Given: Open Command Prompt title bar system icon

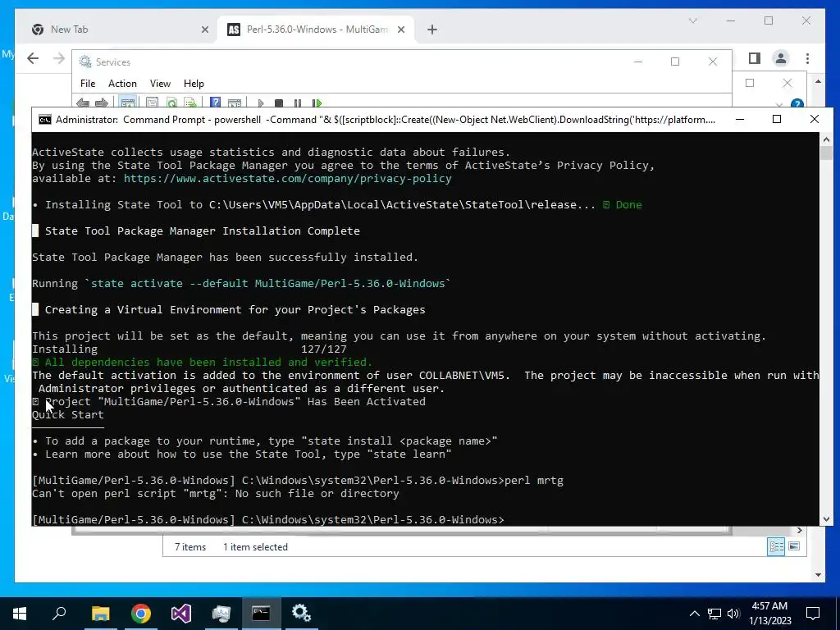Looking at the screenshot, I should coord(45,120).
